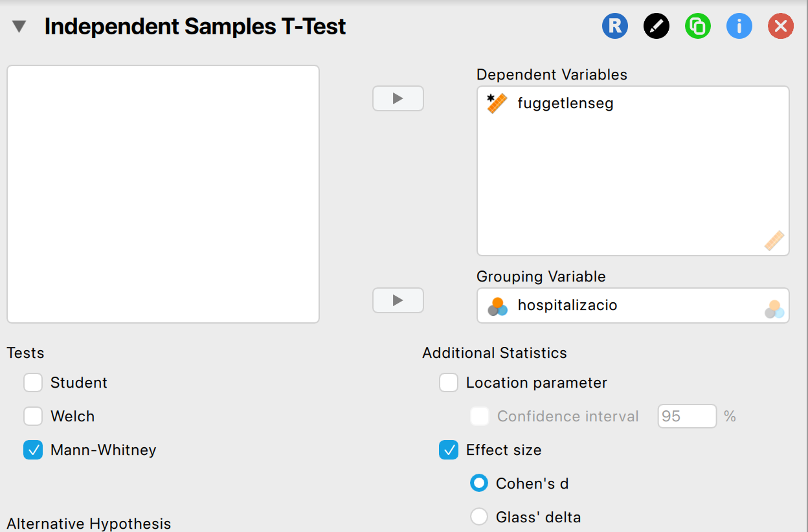This screenshot has width=808, height=532.
Task: Enable the Welch test checkbox
Action: [x=33, y=416]
